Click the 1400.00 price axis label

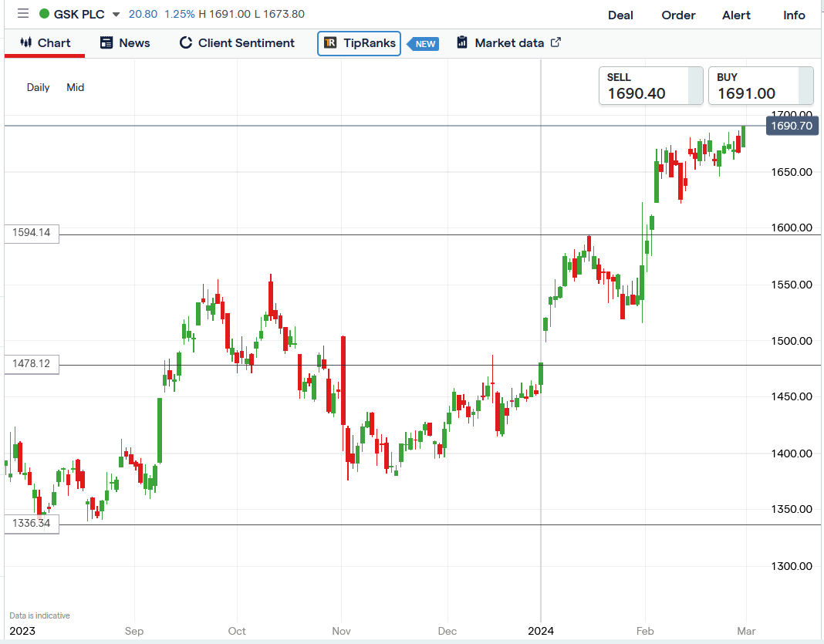[792, 453]
